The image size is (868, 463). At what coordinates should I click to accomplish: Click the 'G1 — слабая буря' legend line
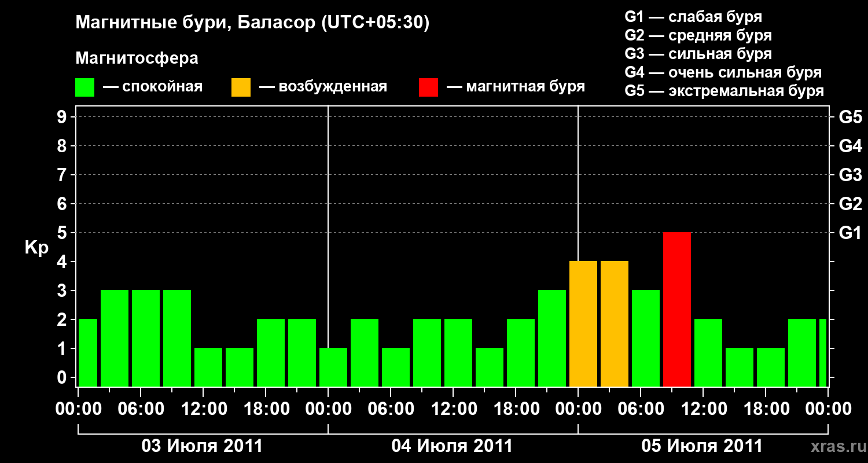coord(693,17)
